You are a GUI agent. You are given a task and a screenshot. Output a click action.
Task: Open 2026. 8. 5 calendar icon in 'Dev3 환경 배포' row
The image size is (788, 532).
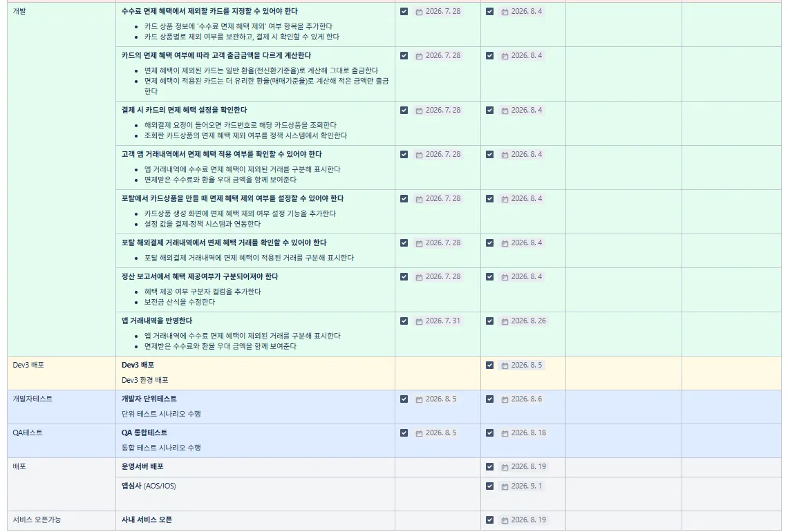click(x=505, y=365)
